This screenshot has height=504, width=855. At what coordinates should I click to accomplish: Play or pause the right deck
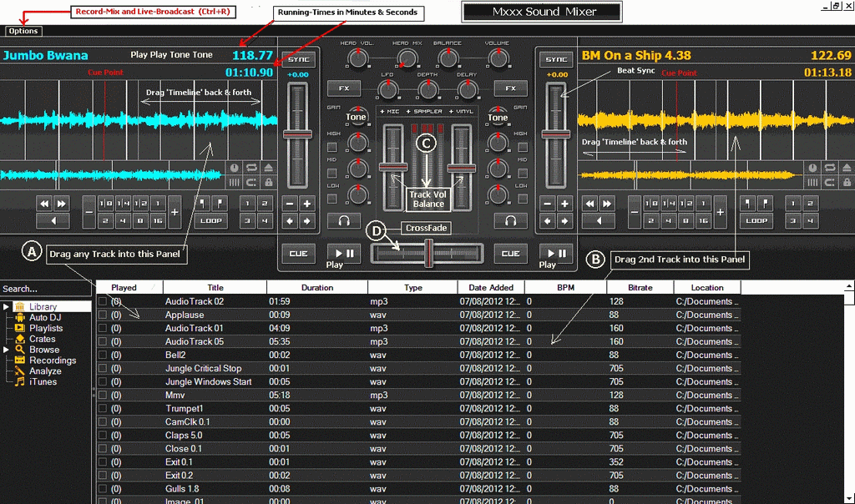click(x=556, y=254)
